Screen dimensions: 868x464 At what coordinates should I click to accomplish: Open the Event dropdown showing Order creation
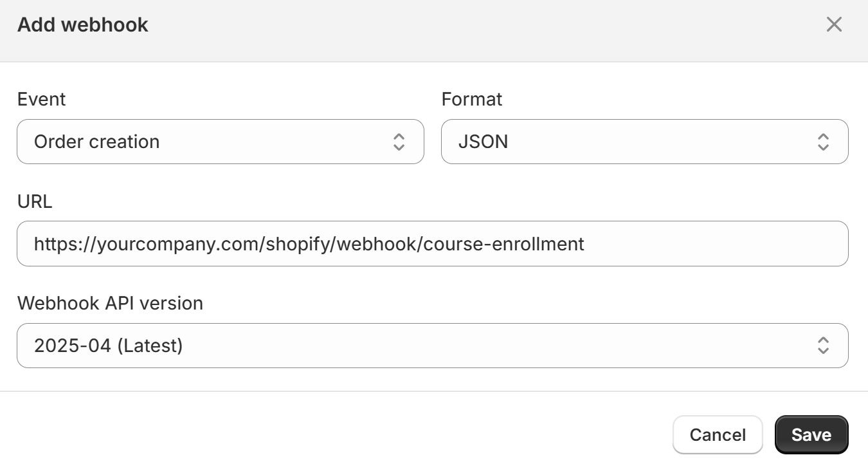click(221, 142)
